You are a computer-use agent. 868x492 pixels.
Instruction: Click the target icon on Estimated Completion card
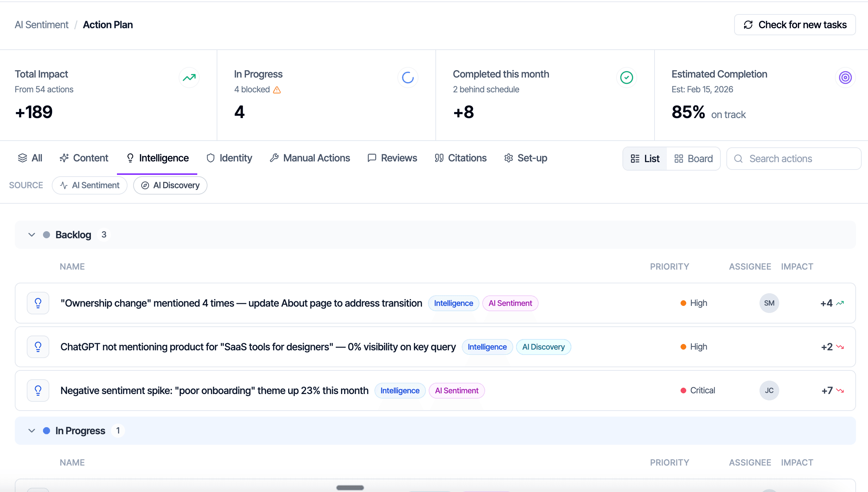point(845,78)
